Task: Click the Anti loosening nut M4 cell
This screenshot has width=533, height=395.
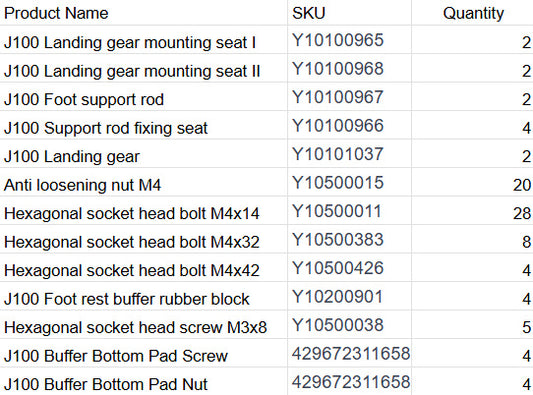Action: [x=143, y=182]
